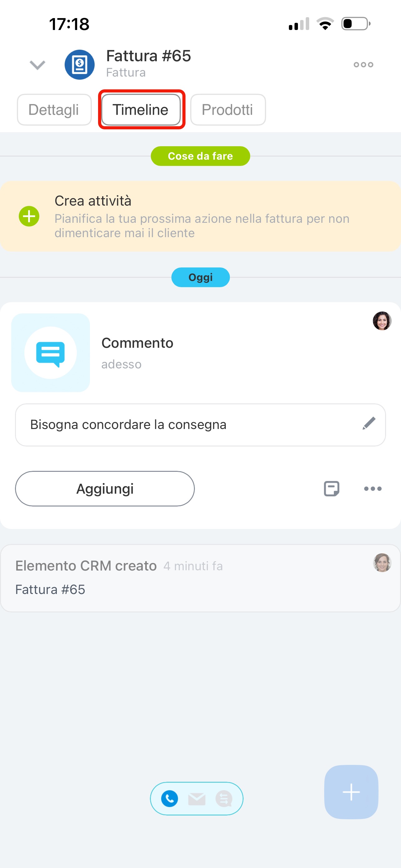Open the Prodotti tab
This screenshot has height=868, width=401.
(x=228, y=109)
